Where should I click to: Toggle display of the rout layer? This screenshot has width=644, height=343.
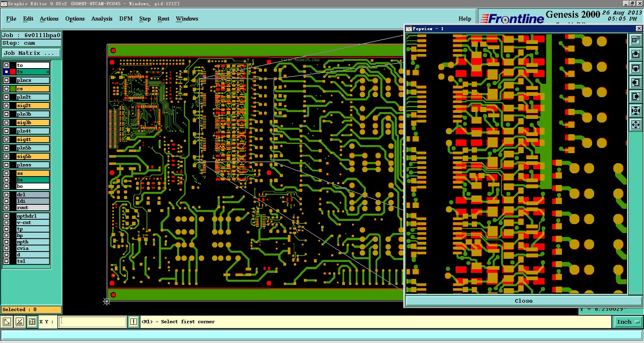coord(6,208)
